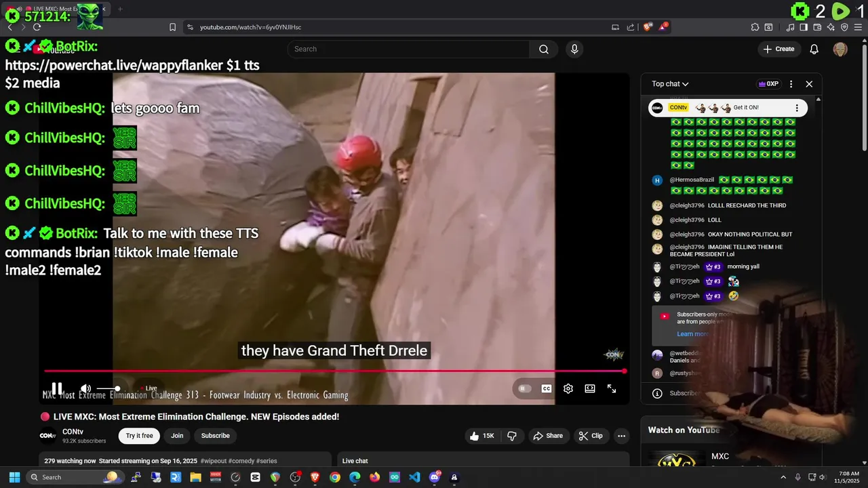Click the Try it free button
Image resolution: width=868 pixels, height=488 pixels.
[140, 436]
